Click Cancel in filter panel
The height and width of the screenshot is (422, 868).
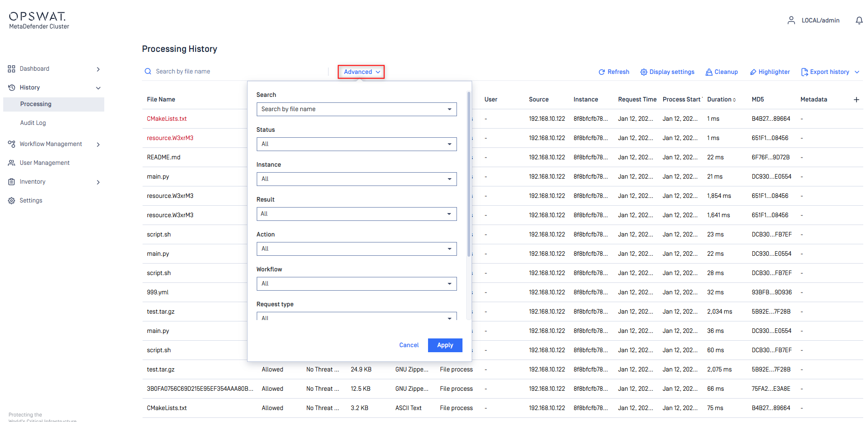(409, 345)
